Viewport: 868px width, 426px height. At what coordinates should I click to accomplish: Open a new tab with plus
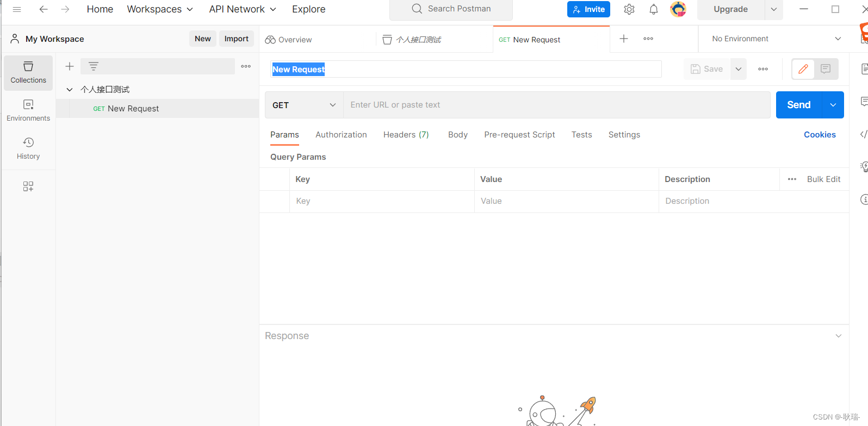click(x=624, y=39)
